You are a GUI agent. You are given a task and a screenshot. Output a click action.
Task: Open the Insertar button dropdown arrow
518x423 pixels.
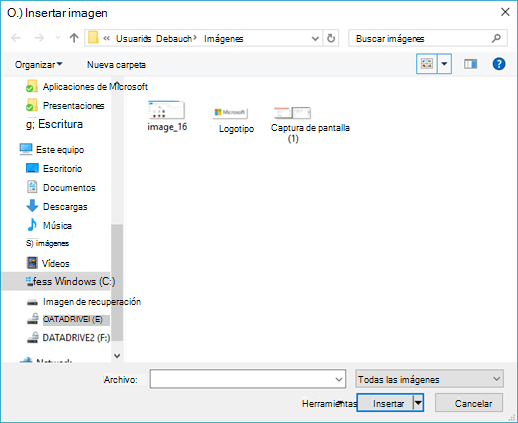pos(418,403)
